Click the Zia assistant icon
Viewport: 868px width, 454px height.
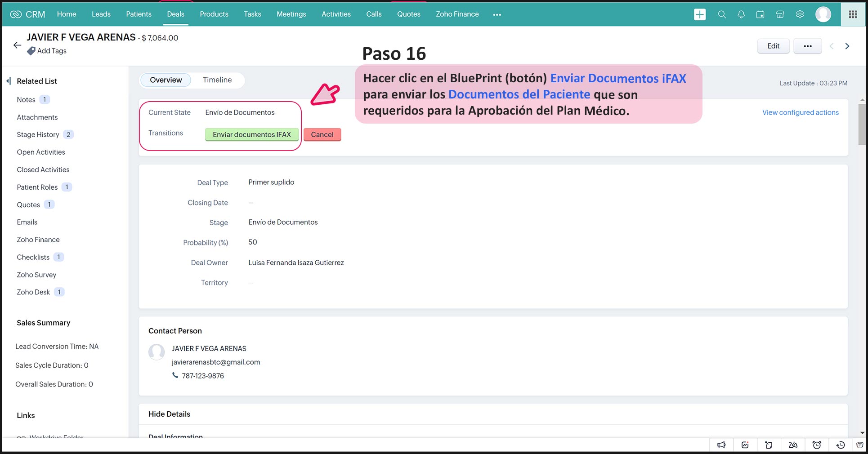coord(793,445)
